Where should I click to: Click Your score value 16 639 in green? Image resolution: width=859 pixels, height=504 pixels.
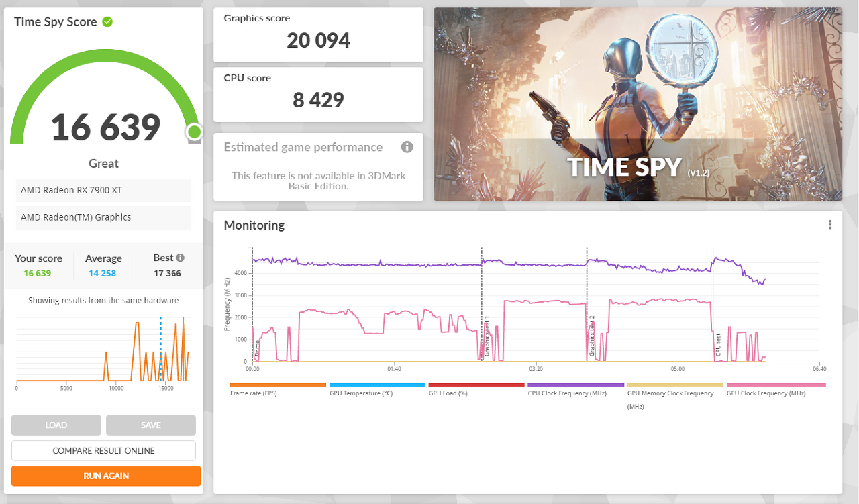click(x=38, y=273)
